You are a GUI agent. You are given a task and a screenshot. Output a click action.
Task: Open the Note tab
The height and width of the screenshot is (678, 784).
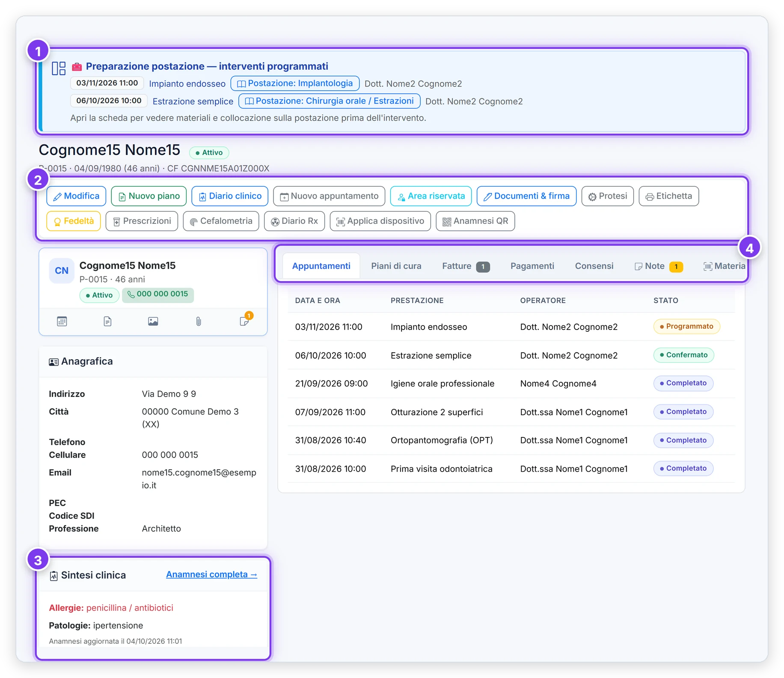659,266
